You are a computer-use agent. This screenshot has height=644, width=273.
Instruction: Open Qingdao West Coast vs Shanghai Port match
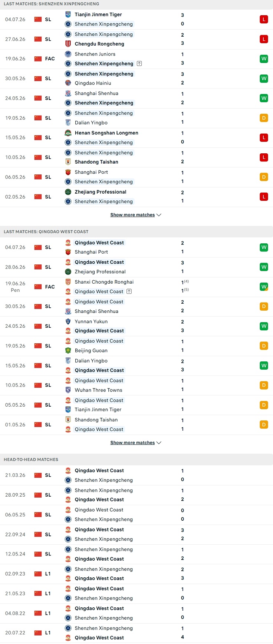[x=136, y=247]
